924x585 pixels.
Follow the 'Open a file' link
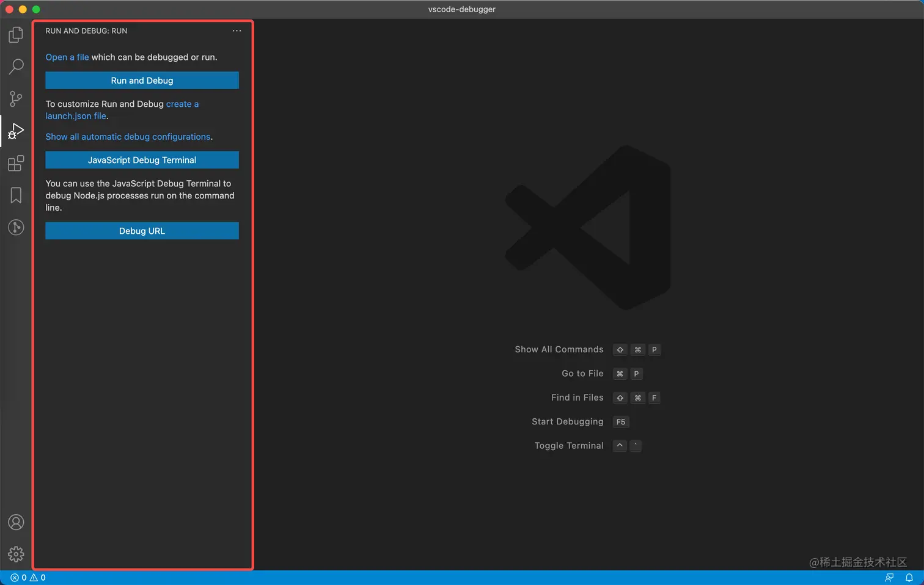(67, 57)
